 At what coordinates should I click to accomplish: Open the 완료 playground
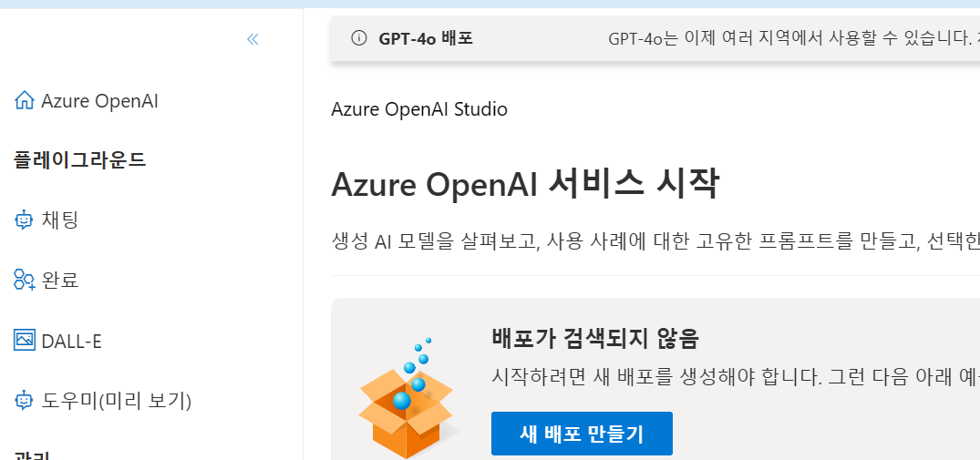pyautogui.click(x=60, y=281)
